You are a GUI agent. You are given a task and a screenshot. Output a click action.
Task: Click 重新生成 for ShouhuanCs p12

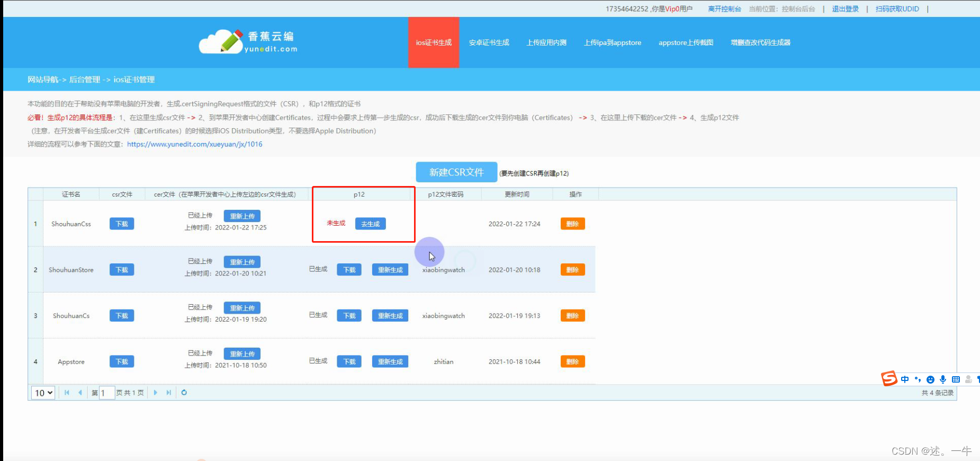390,316
